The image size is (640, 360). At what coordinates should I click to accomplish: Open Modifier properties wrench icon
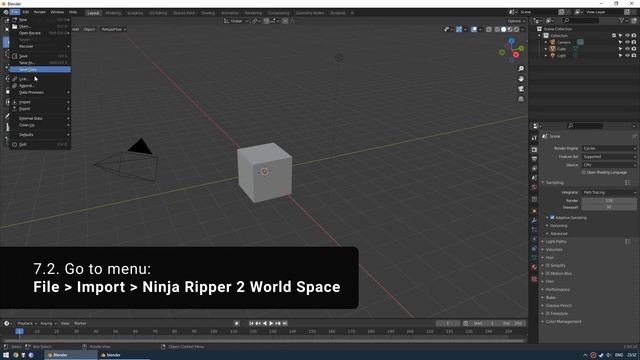coord(534,220)
